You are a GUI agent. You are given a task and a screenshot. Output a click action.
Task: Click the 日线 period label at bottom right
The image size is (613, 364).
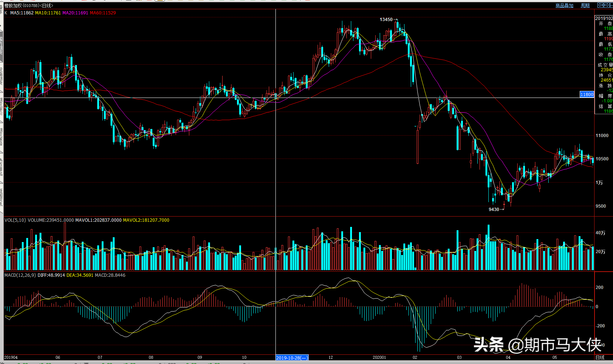(x=600, y=357)
